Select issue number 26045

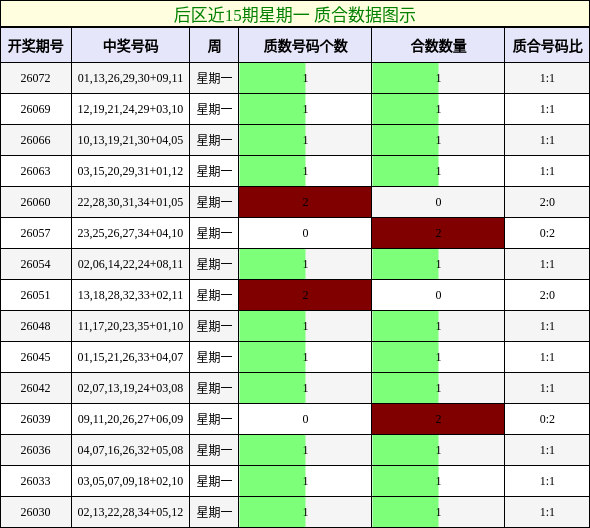[35, 357]
